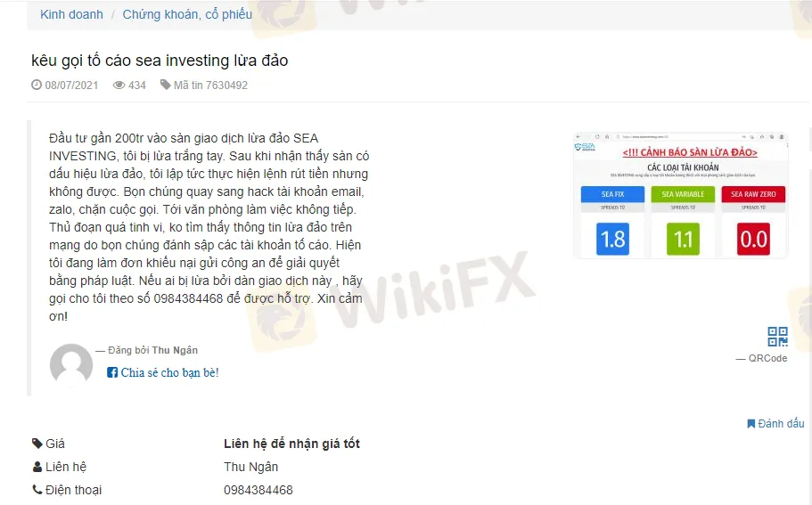Click the tag icon beside Mã tin 7630492
The image size is (812, 505).
[165, 85]
